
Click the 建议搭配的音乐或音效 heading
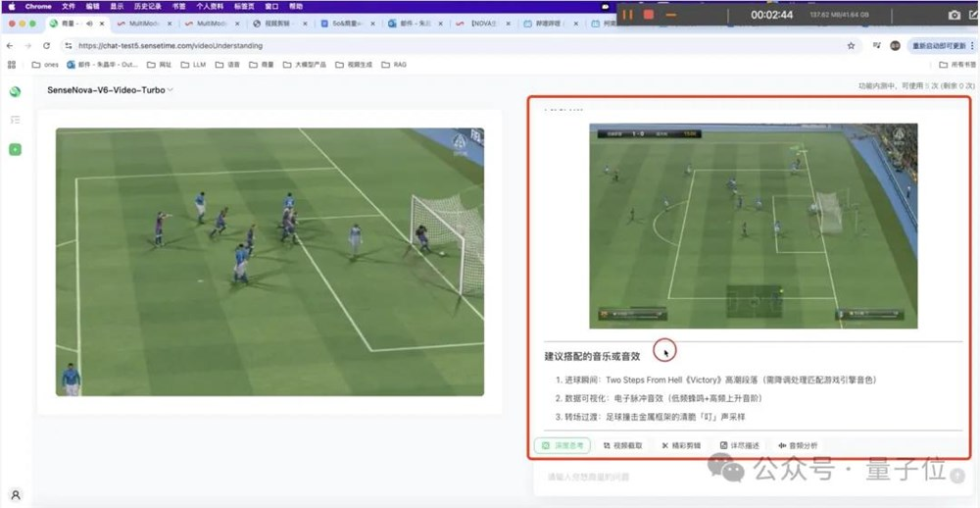pos(592,357)
